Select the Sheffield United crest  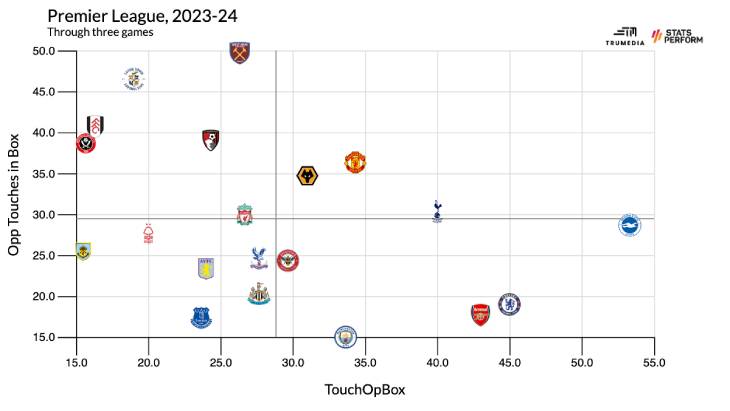(86, 144)
